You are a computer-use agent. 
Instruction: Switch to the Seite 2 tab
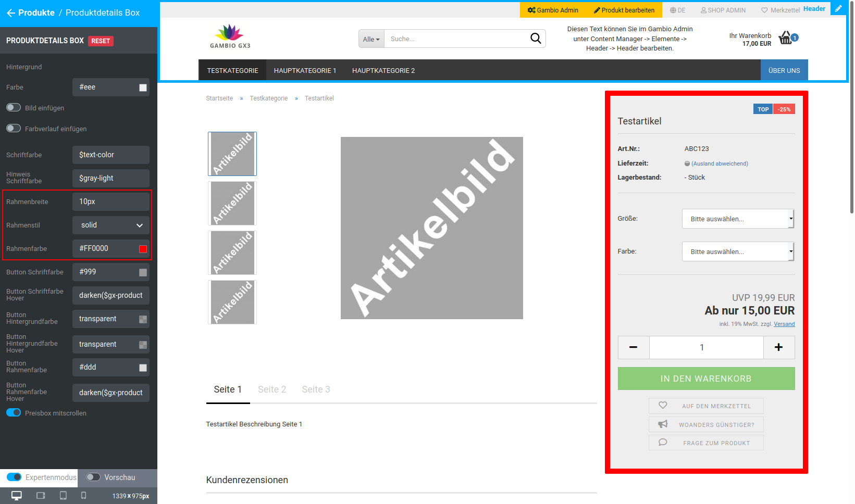[x=271, y=389]
